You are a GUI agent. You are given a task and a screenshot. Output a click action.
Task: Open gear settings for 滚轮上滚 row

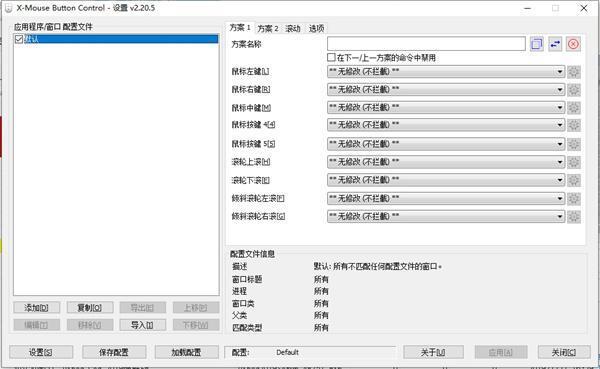[x=574, y=162]
